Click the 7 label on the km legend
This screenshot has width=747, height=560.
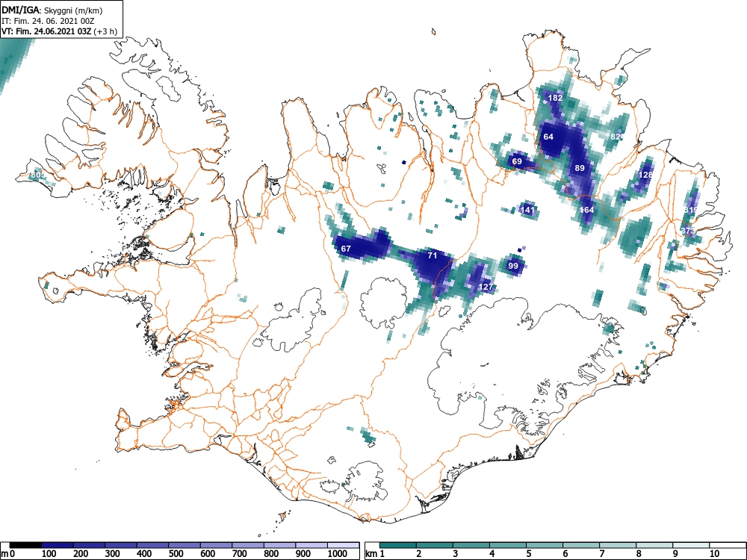(x=601, y=554)
